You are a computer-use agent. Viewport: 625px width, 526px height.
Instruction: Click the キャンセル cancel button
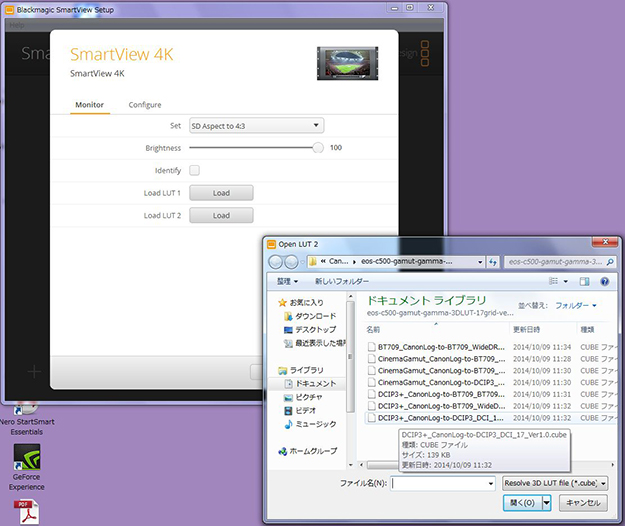[582, 503]
